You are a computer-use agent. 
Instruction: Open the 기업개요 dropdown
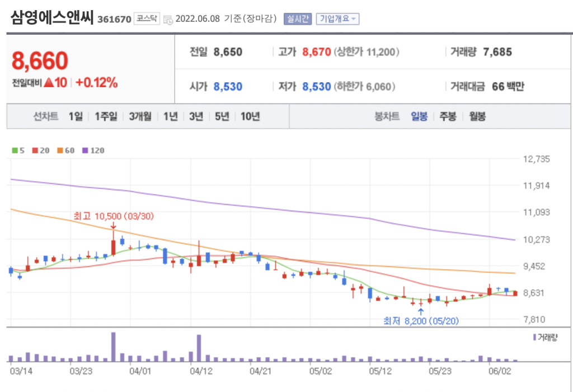coord(337,19)
